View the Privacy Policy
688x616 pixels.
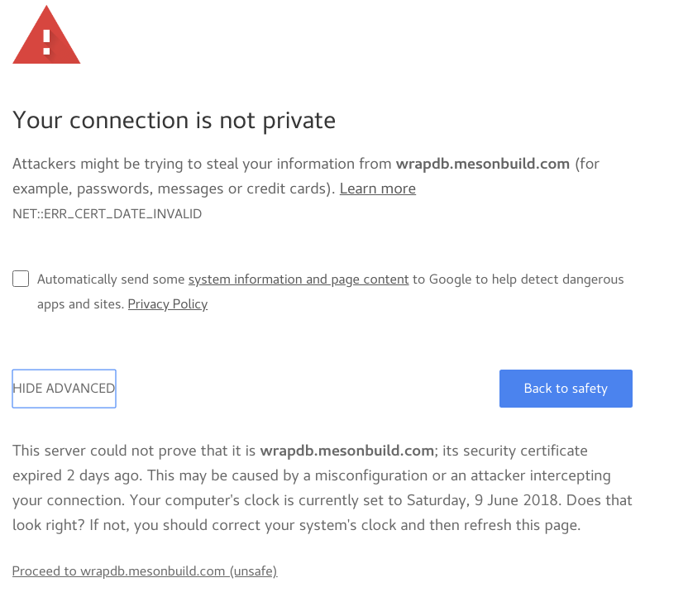(167, 303)
